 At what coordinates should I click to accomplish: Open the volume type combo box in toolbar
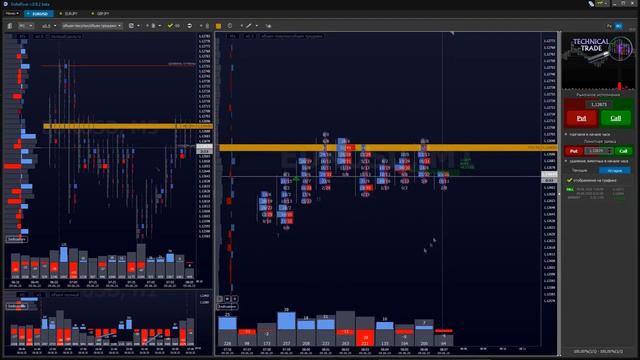tap(92, 26)
